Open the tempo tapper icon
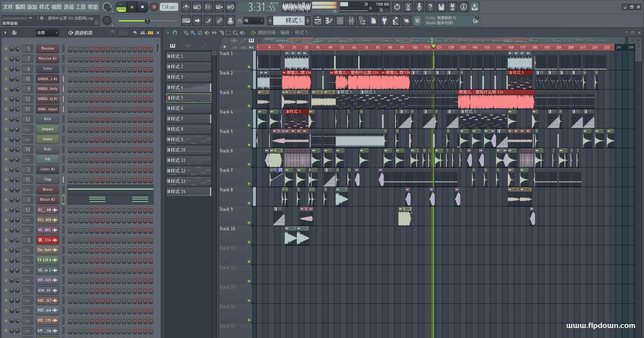644x338 pixels. (395, 21)
